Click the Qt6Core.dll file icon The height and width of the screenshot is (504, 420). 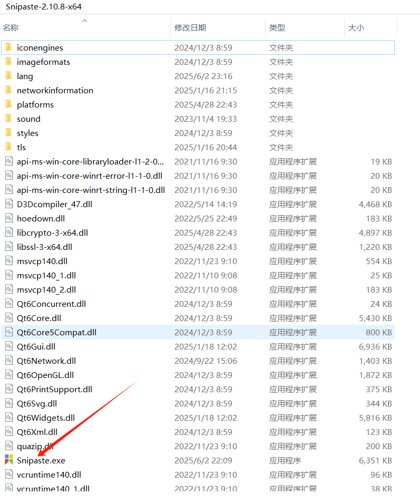(x=9, y=318)
